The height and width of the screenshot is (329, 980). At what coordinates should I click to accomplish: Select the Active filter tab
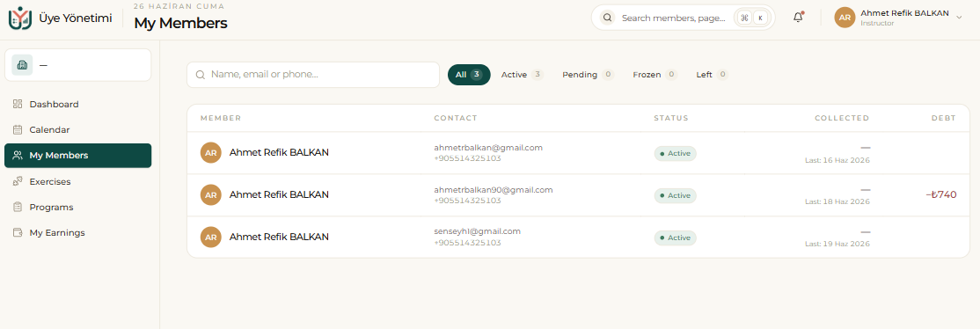[x=522, y=75]
